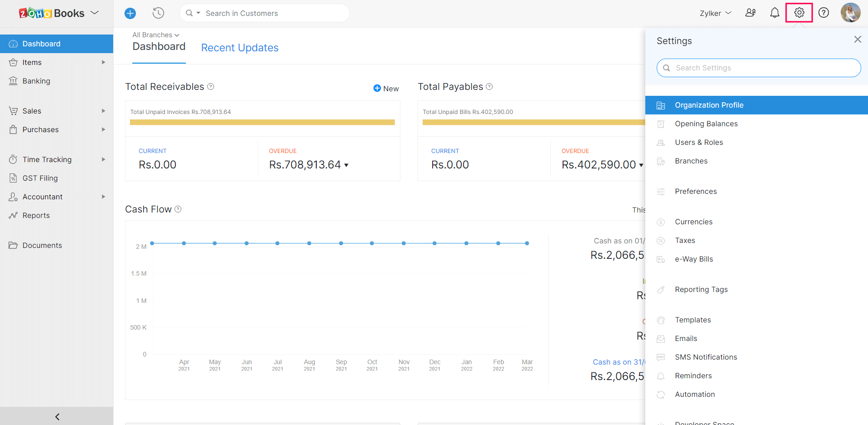
Task: Click the Total Receivables info icon
Action: point(211,87)
